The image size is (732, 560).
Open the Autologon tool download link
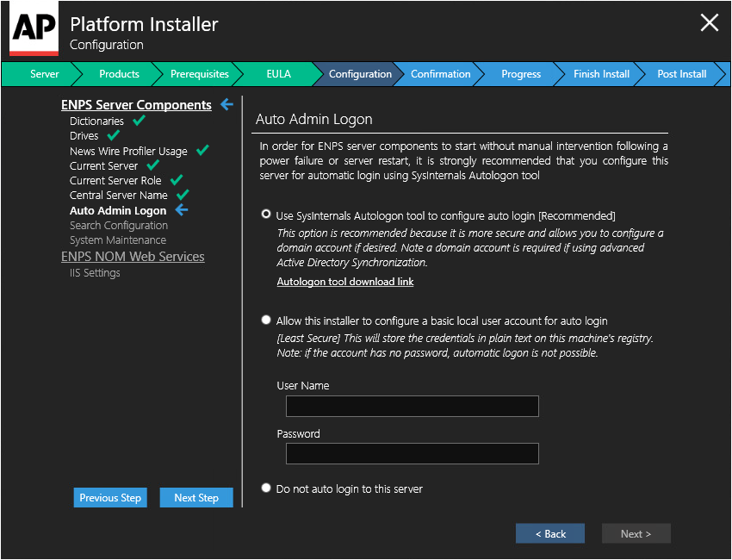coord(345,282)
